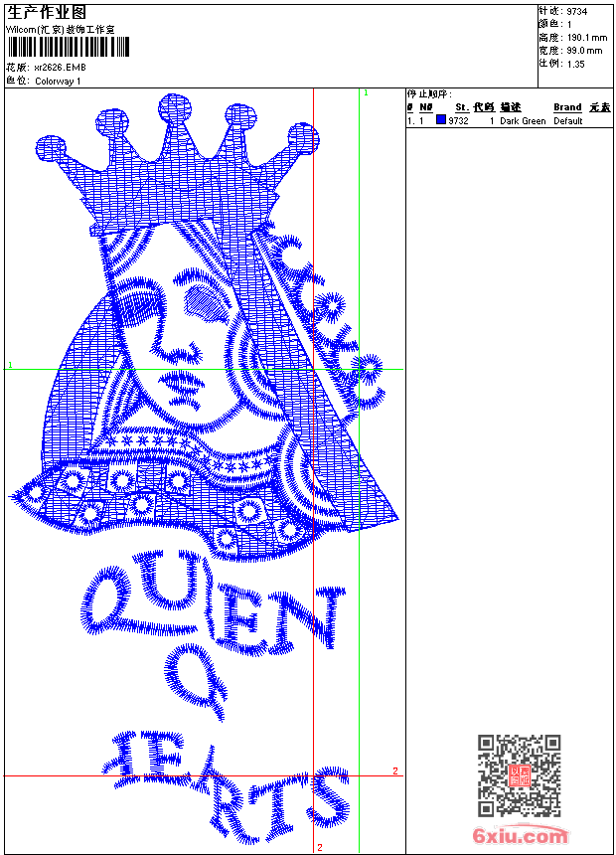Click the N# column header

pyautogui.click(x=426, y=107)
